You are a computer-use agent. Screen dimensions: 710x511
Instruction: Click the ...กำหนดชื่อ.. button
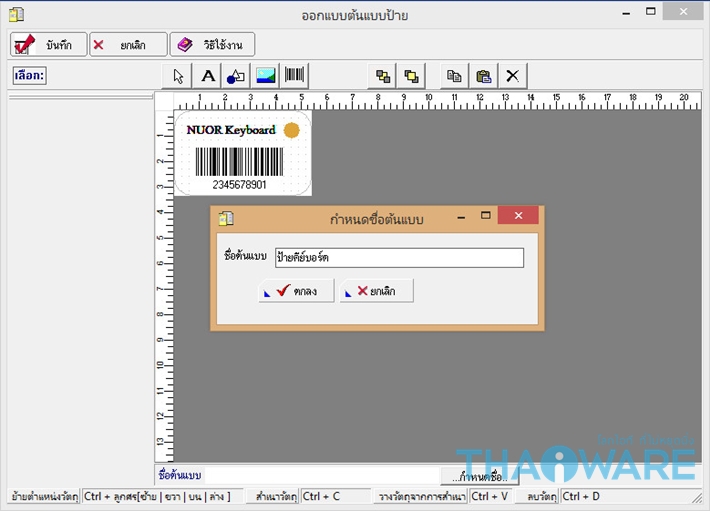pos(480,477)
